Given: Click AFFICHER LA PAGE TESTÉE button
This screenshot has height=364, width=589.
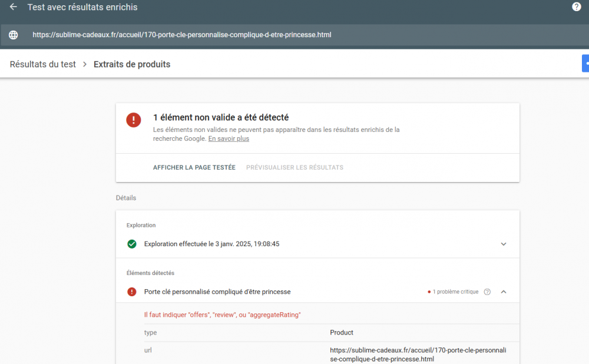Looking at the screenshot, I should coord(194,167).
